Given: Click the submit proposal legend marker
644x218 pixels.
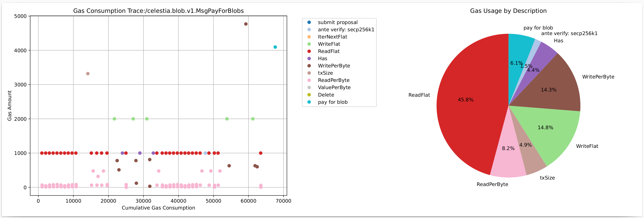Looking at the screenshot, I should click(309, 22).
